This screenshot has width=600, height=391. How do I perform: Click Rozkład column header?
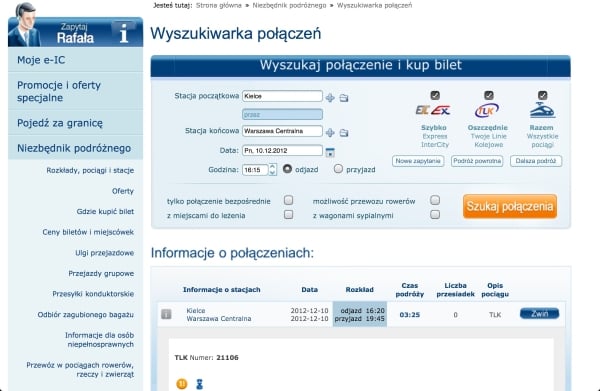tap(359, 290)
